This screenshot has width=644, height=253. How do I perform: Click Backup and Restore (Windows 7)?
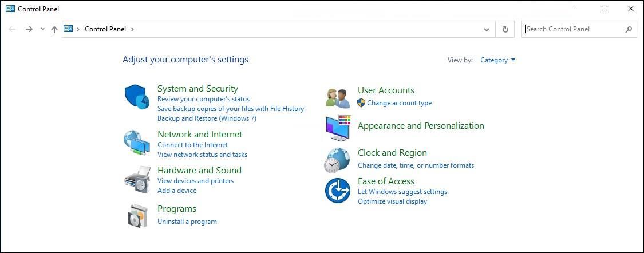207,118
